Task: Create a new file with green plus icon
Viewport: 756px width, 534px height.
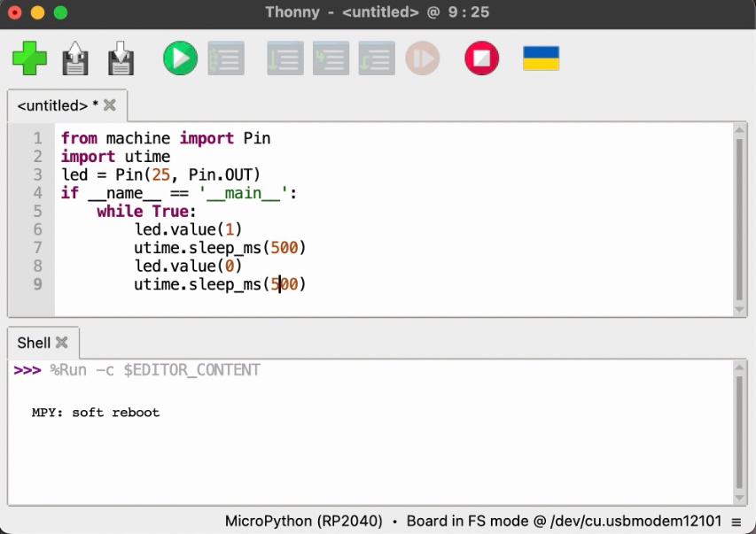Action: [x=29, y=58]
